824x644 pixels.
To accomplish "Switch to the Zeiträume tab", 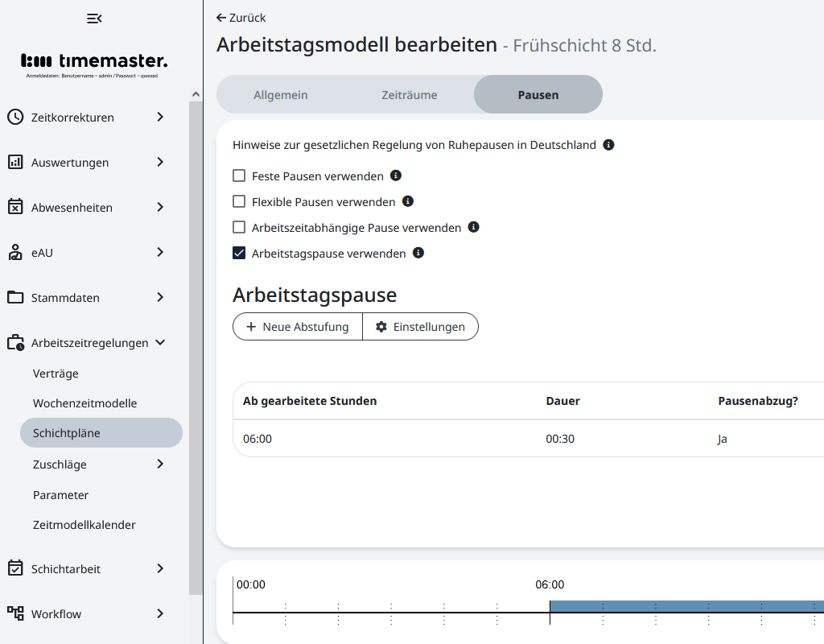I will pos(408,94).
